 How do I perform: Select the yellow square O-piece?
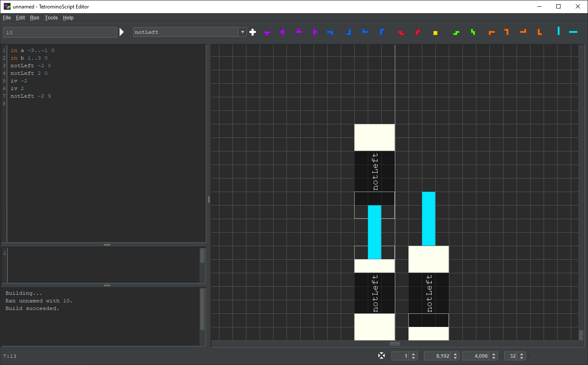pyautogui.click(x=435, y=33)
